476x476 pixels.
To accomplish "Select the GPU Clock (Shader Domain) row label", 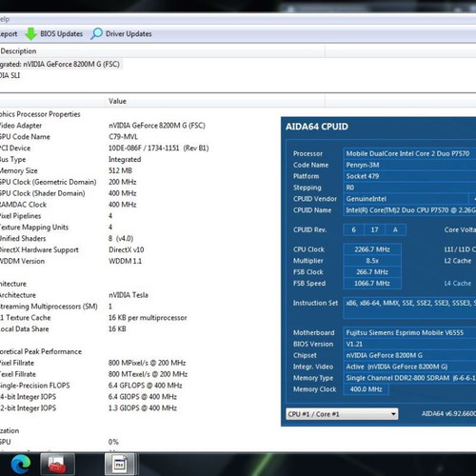I will coord(42,193).
